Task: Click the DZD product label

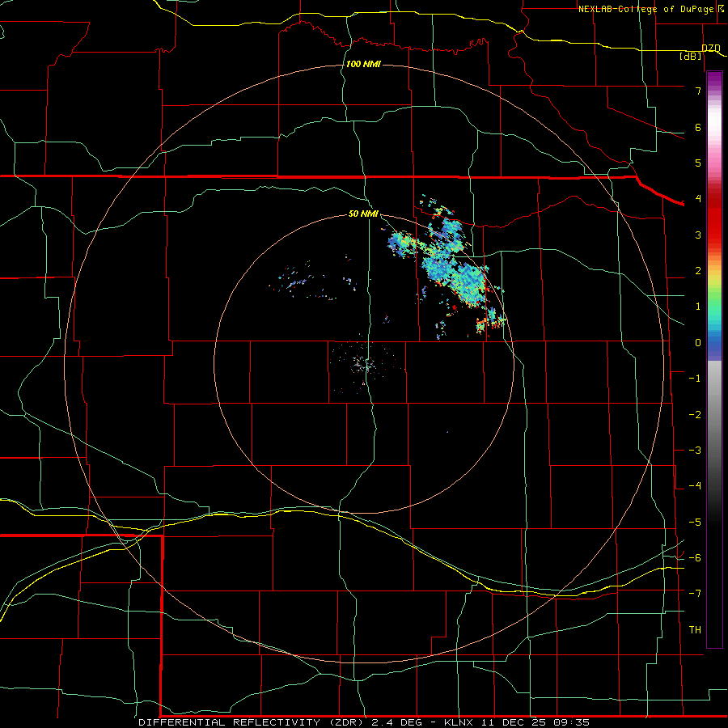Action: pyautogui.click(x=711, y=49)
